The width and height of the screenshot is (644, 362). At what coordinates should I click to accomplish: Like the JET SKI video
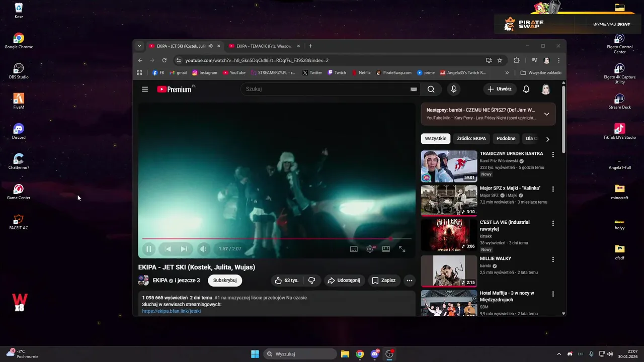point(286,281)
